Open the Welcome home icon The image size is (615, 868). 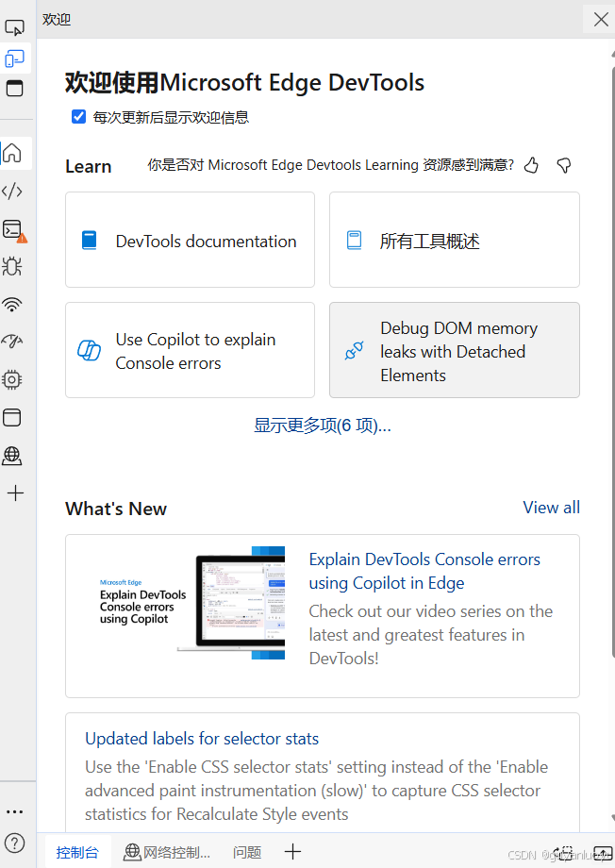click(12, 153)
